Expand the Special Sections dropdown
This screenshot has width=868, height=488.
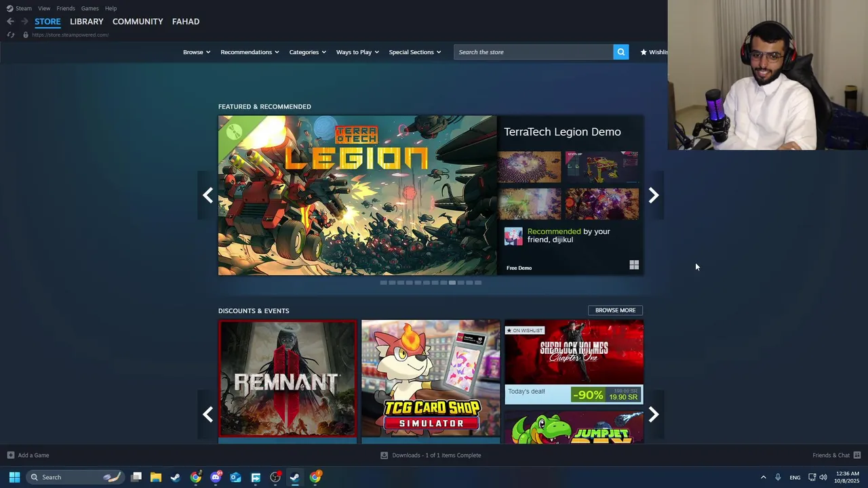(x=415, y=52)
